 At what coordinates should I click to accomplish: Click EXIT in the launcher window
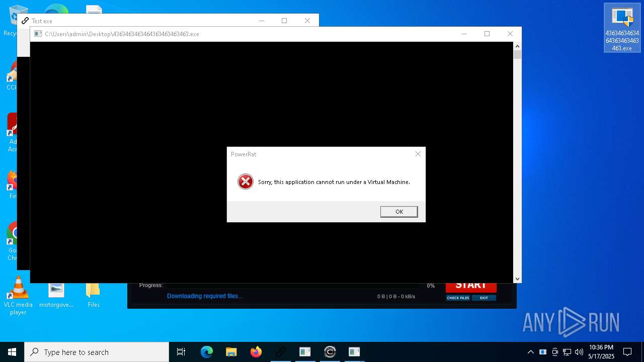tap(484, 298)
